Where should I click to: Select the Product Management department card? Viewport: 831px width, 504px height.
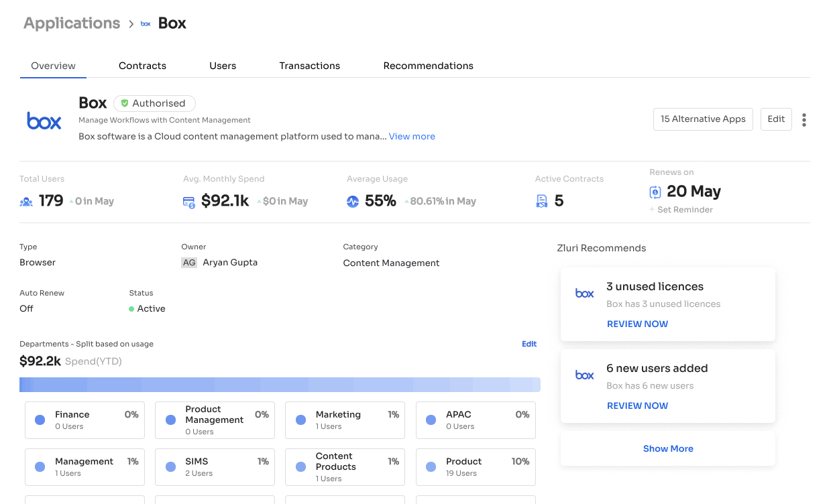tap(215, 420)
